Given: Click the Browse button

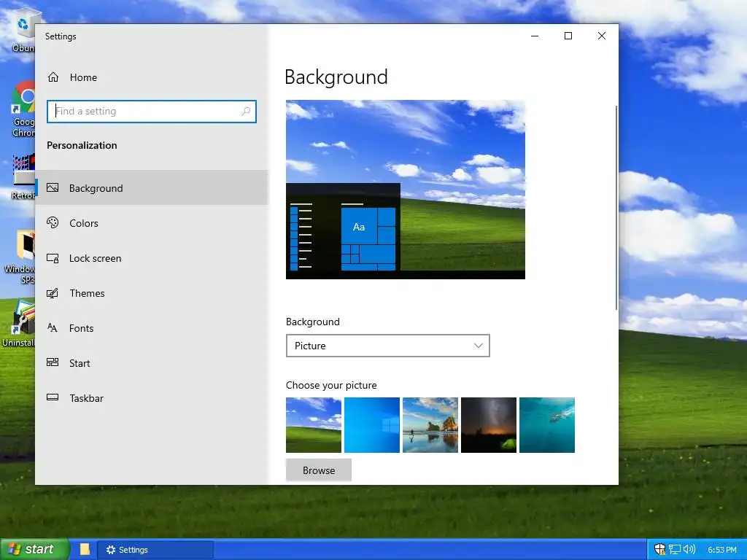Looking at the screenshot, I should 319,470.
